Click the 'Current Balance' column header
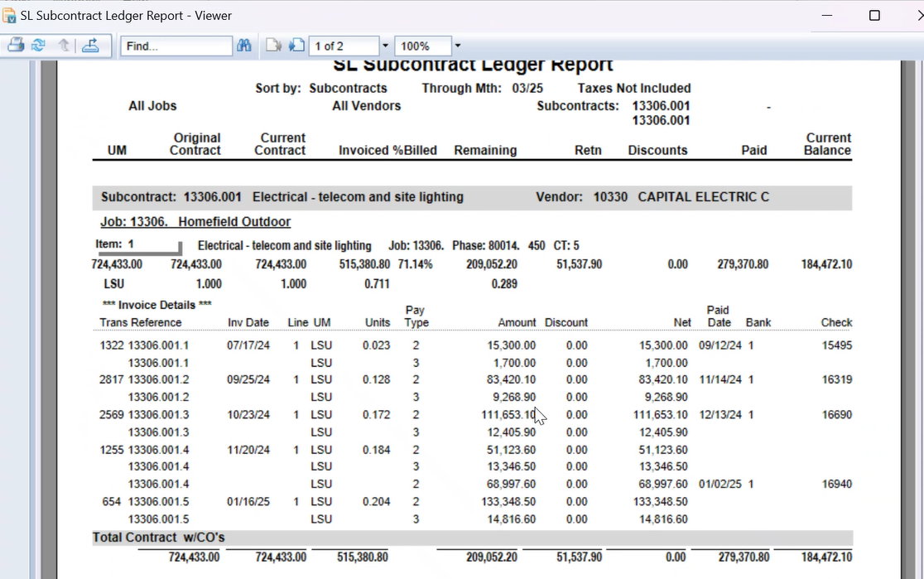Viewport: 924px width, 579px height. tap(828, 144)
